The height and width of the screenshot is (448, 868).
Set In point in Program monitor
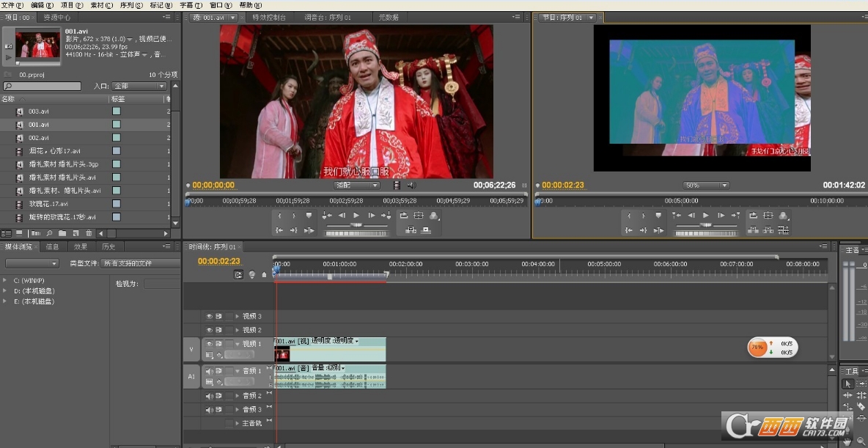pyautogui.click(x=629, y=215)
